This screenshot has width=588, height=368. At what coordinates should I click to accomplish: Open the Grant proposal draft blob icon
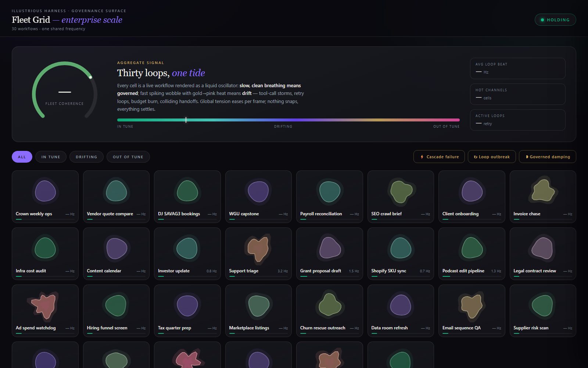click(330, 247)
